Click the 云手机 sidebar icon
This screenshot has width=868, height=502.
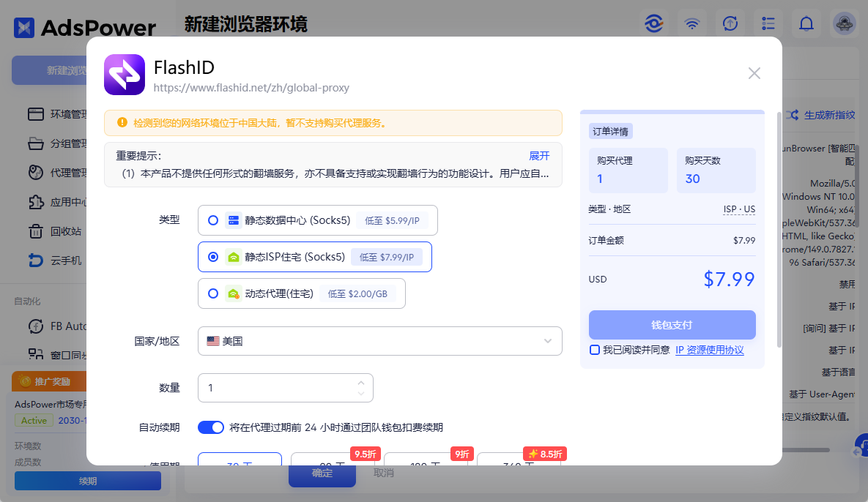36,261
